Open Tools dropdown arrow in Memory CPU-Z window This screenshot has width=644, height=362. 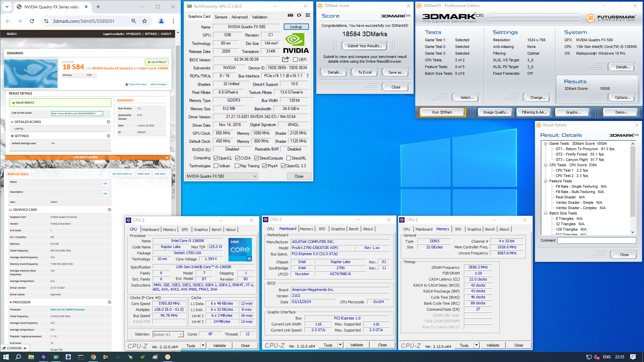tap(476, 345)
